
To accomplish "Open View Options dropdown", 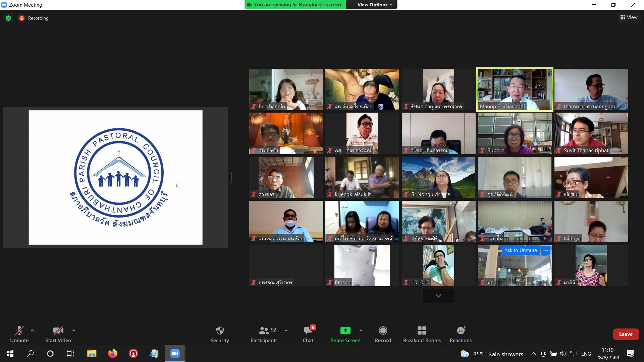I will [374, 5].
